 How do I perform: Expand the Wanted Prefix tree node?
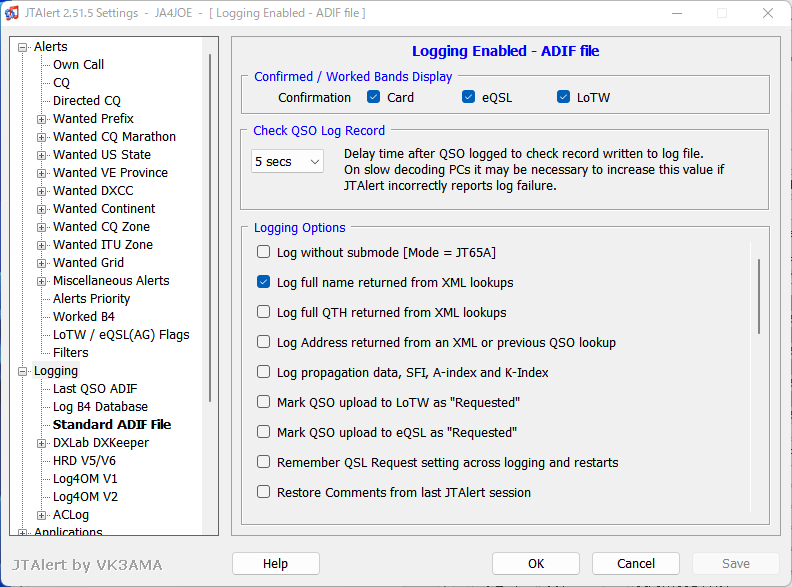click(41, 119)
